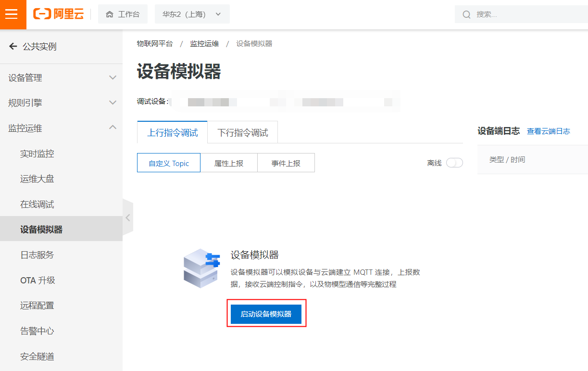Click the 启动设备模拟器 button
This screenshot has width=588, height=371.
(x=266, y=314)
